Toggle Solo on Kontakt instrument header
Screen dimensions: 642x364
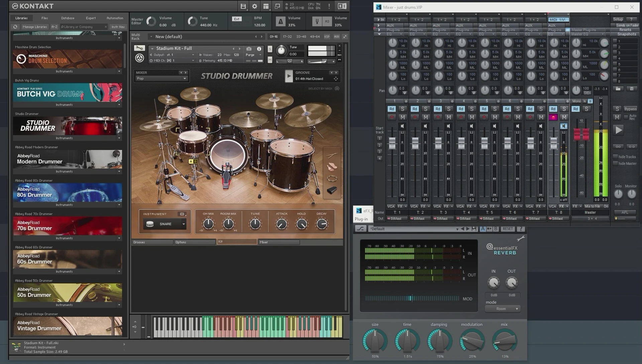[x=270, y=49]
